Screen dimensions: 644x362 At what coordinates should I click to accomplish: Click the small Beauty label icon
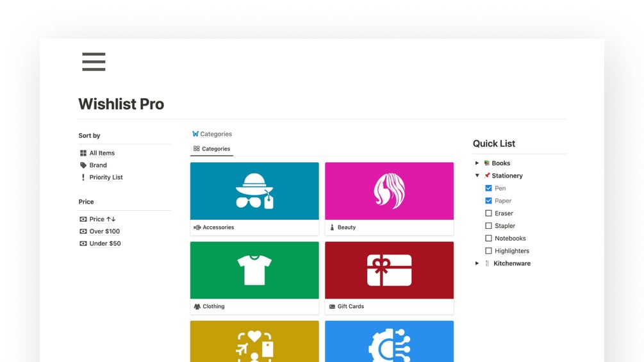332,227
